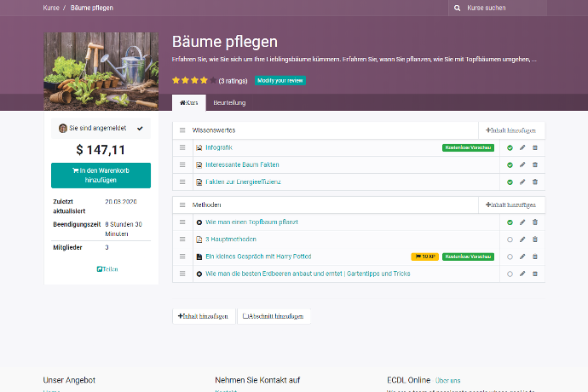The height and width of the screenshot is (392, 588).
Task: Edit the Infografik lesson with pencil
Action: [522, 147]
